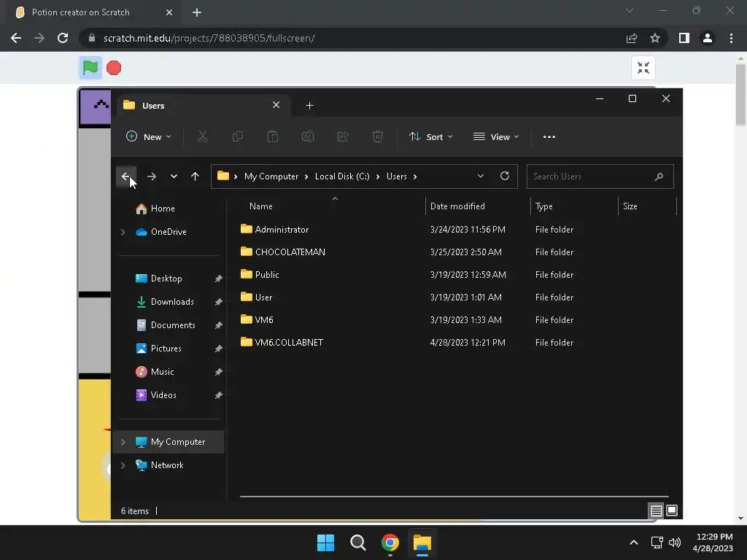The width and height of the screenshot is (747, 560).
Task: Click the File Explorer taskbar icon
Action: point(422,542)
